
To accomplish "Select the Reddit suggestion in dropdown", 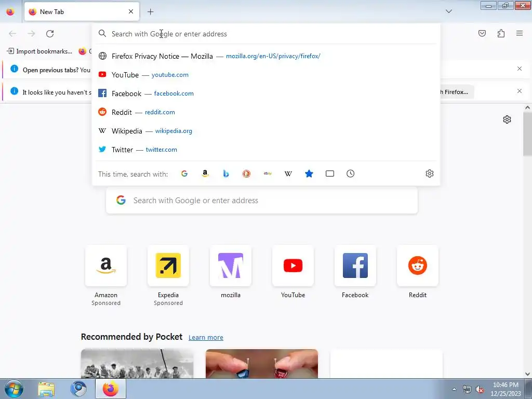I will pos(266,112).
